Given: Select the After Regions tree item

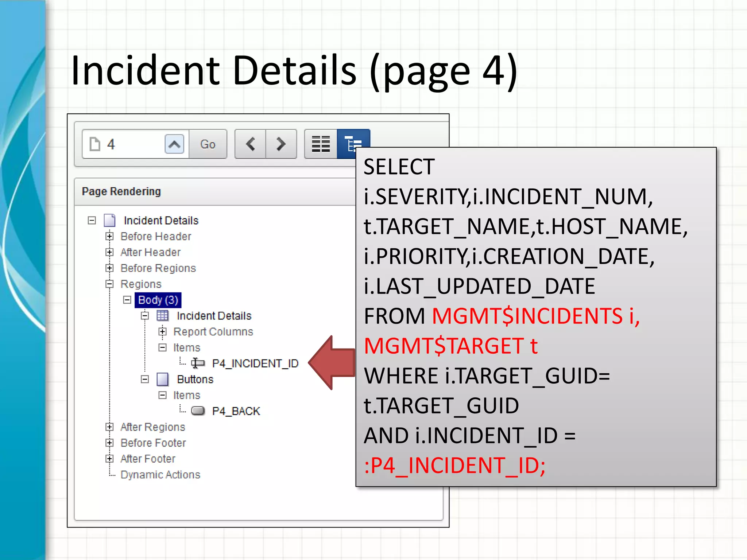Looking at the screenshot, I should point(153,427).
